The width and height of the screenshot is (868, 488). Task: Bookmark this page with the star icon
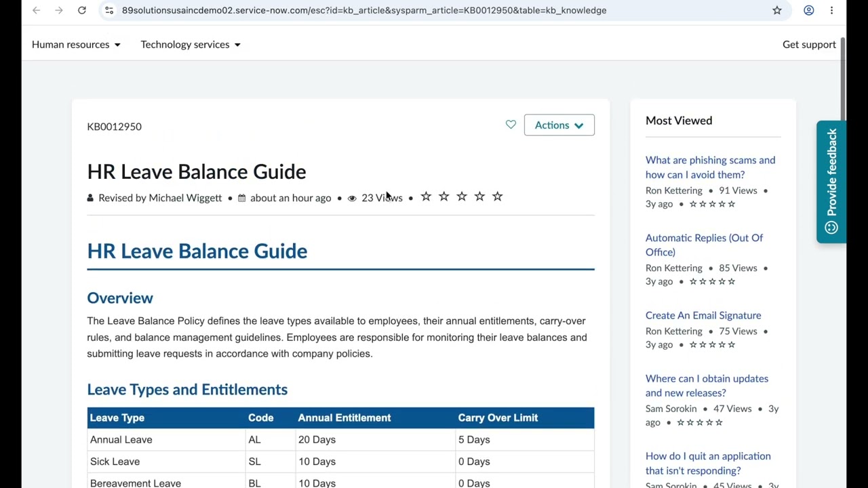[777, 10]
